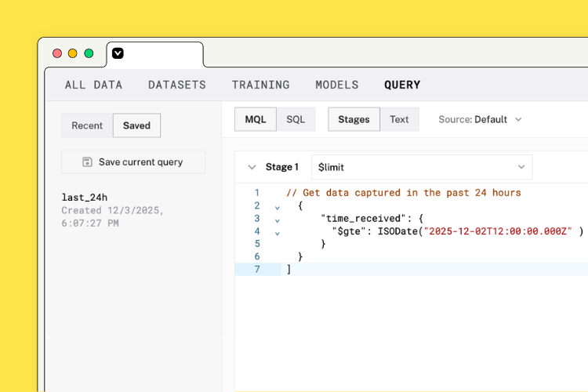Screen dimensions: 588x392
Task: Open the last_24h saved query
Action: point(85,198)
